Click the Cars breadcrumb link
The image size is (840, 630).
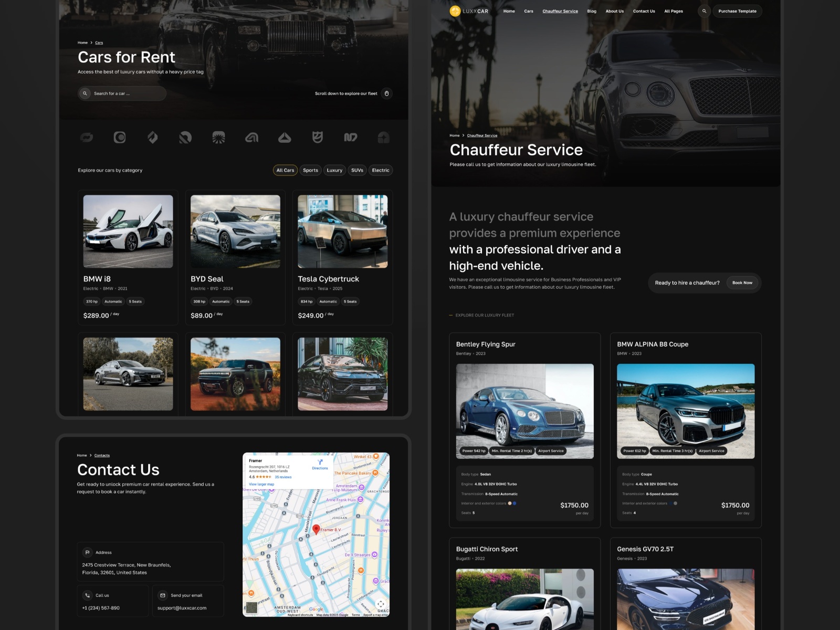coord(99,43)
